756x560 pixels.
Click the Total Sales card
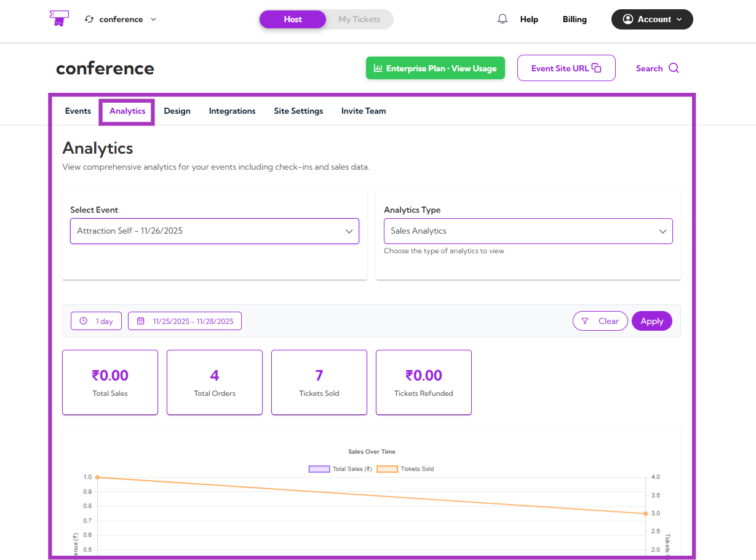pyautogui.click(x=110, y=382)
